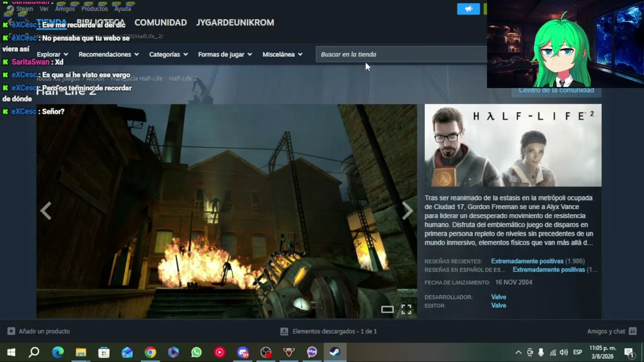Open the Ver menu
Image resolution: width=644 pixels, height=362 pixels.
click(x=44, y=9)
